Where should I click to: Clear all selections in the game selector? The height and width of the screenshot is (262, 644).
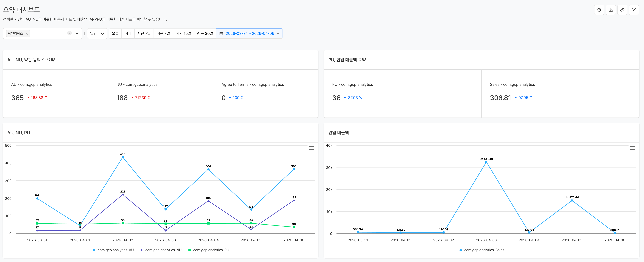coord(70,33)
